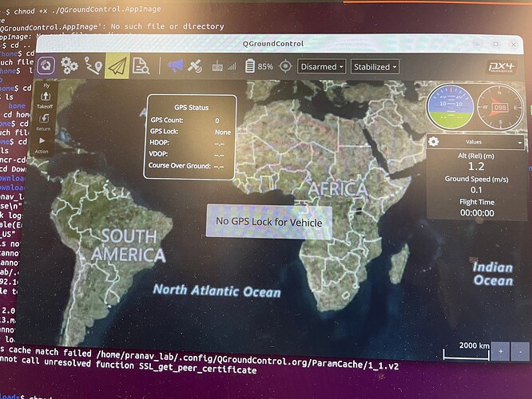Click the PX4 brand logo
532x399 pixels.
pyautogui.click(x=502, y=67)
